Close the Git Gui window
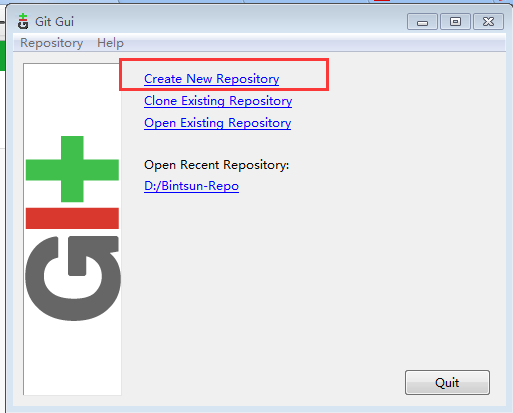The height and width of the screenshot is (413, 513). click(488, 22)
